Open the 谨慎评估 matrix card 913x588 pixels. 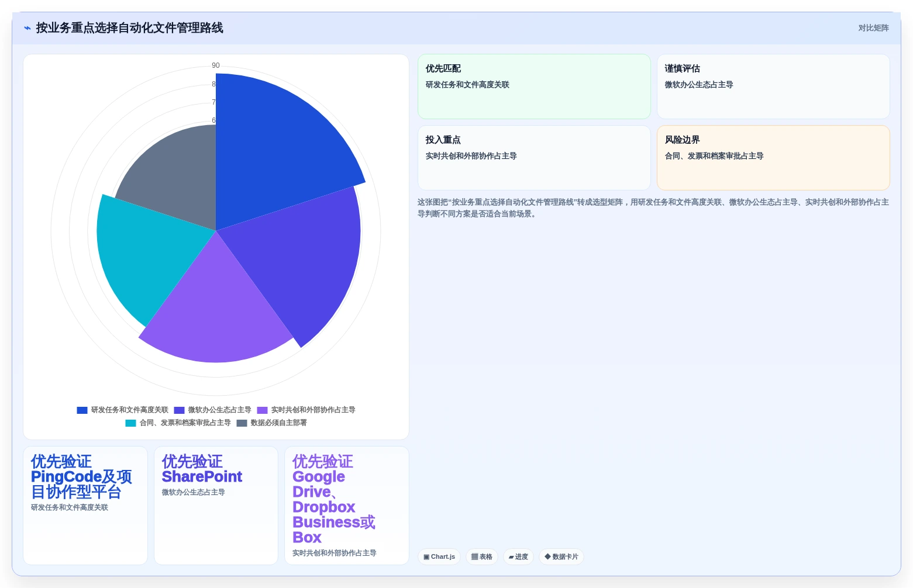coord(773,87)
